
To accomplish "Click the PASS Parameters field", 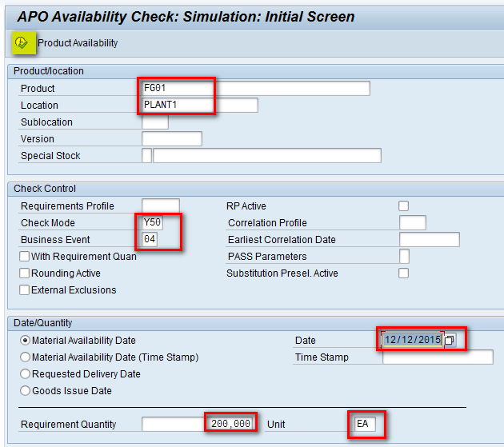I will tap(404, 256).
